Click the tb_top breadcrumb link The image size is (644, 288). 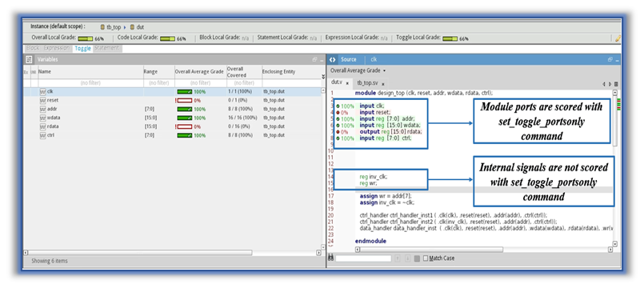pos(114,27)
